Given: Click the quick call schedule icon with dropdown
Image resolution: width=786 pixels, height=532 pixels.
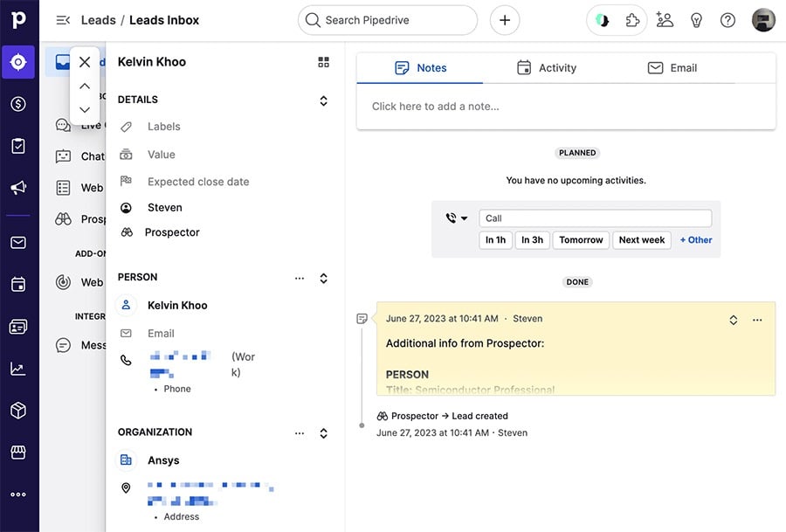Looking at the screenshot, I should [x=456, y=218].
